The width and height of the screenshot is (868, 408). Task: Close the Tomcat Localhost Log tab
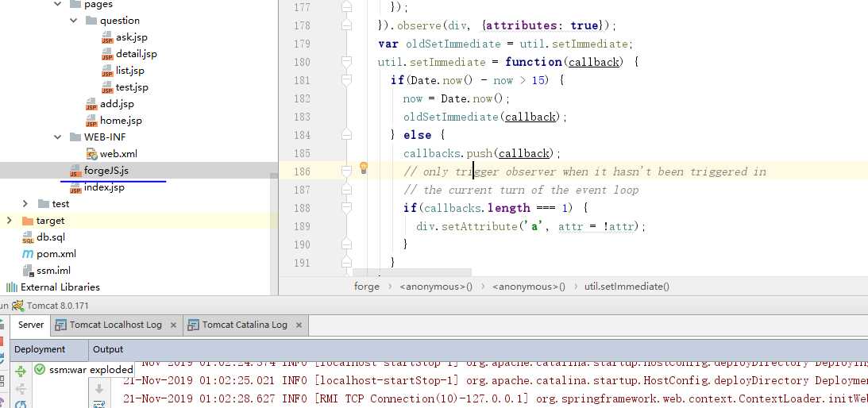pos(173,325)
